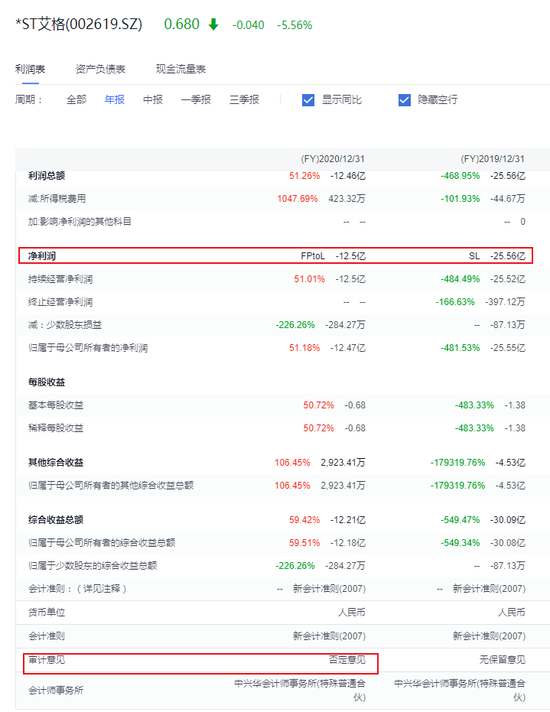Click the 无保留意见 audit opinion value
The width and height of the screenshot is (550, 712).
pos(502,659)
